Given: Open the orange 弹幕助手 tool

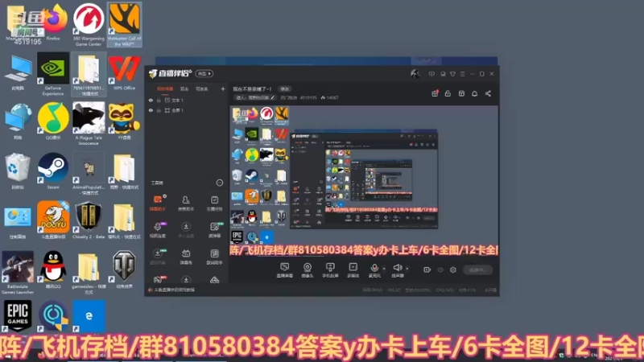Looking at the screenshot, I should [158, 203].
